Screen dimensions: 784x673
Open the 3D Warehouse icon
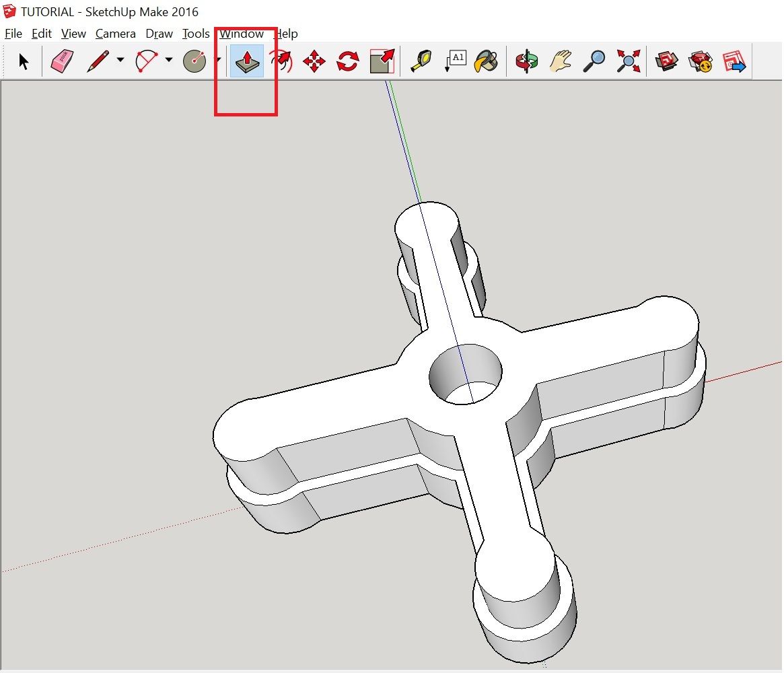coord(666,61)
